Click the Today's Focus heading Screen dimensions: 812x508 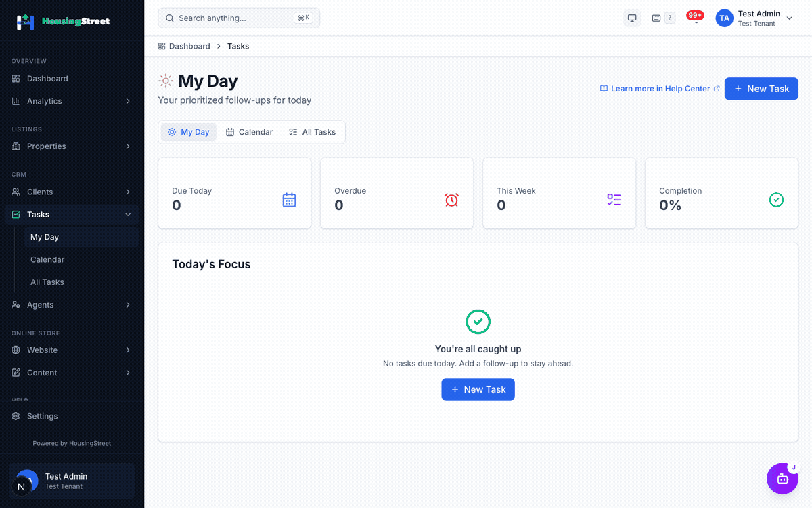point(211,264)
